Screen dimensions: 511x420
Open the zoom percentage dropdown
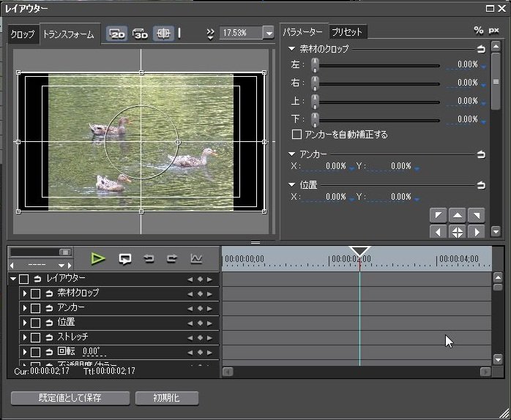click(268, 34)
